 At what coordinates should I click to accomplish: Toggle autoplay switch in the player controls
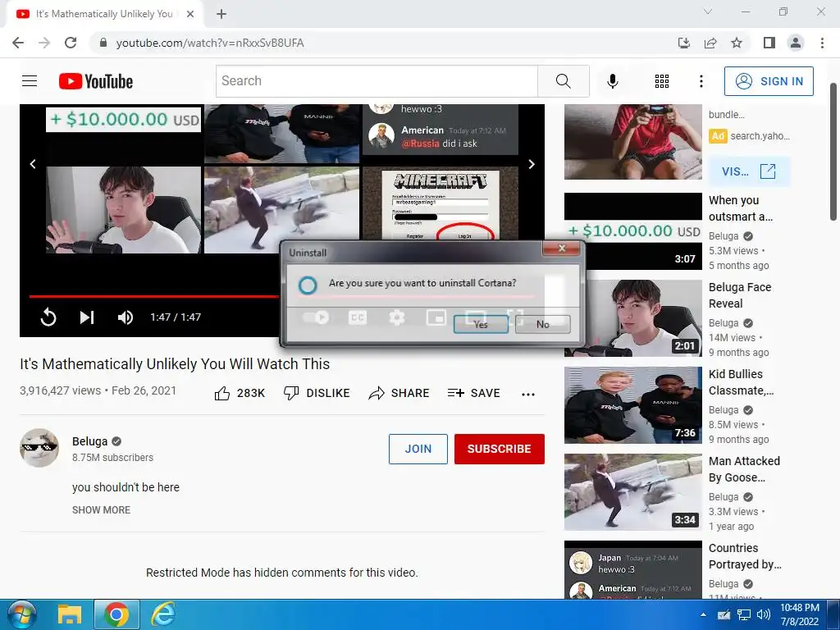coord(316,317)
